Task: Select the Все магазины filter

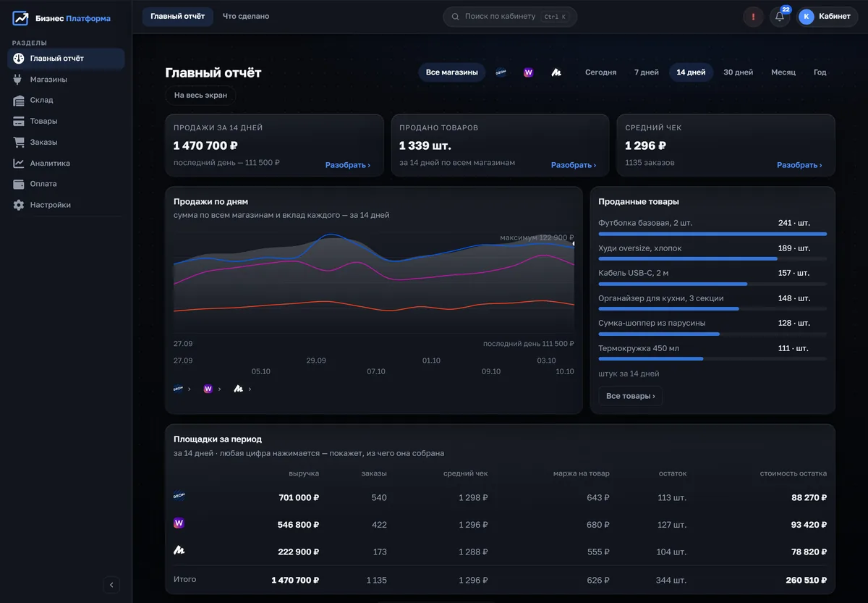Action: click(452, 72)
